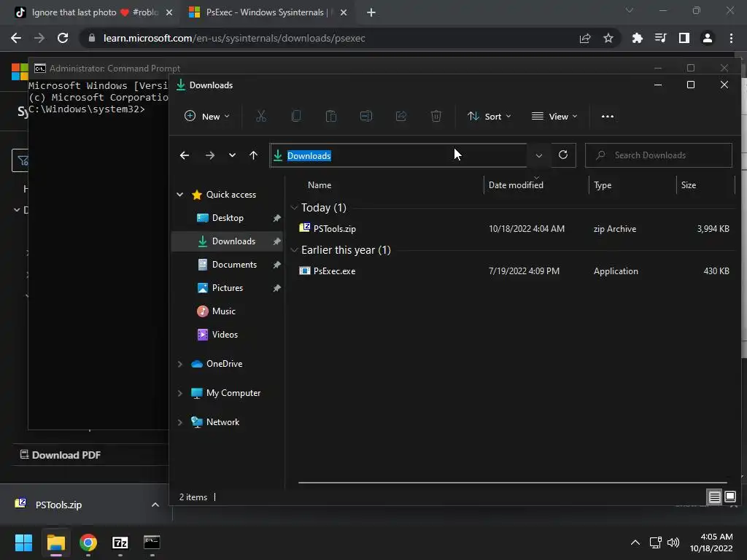The width and height of the screenshot is (747, 560).
Task: Bookmark this page with star icon
Action: (x=608, y=38)
